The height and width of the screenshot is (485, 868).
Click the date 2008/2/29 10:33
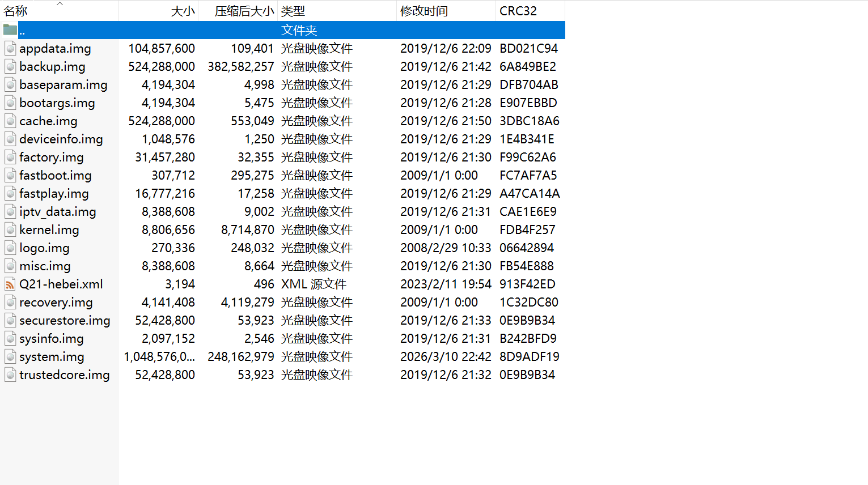[446, 248]
